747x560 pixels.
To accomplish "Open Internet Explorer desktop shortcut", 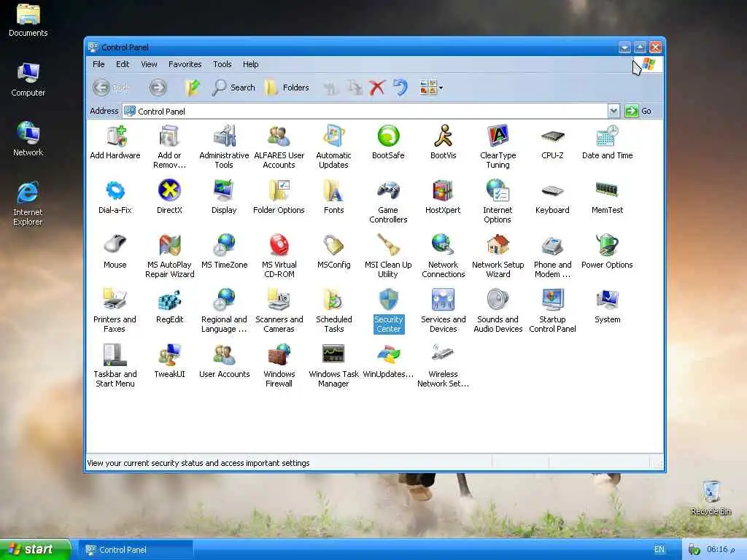I will pos(28,203).
